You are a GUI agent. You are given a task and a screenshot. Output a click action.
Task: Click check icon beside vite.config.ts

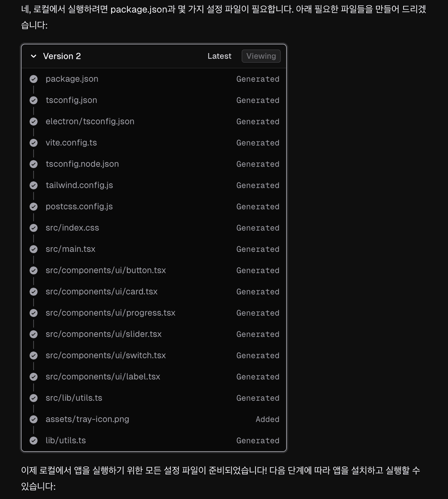click(34, 143)
